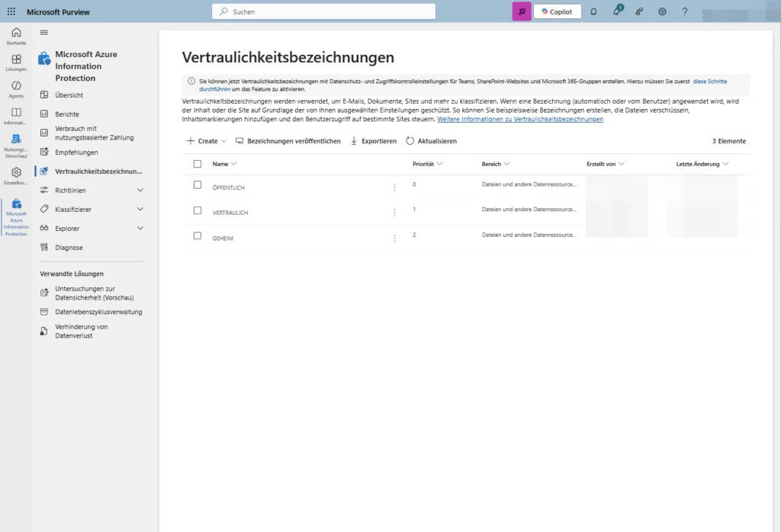Expand the Richtlinien navigation section
This screenshot has height=532, width=781.
click(x=140, y=191)
